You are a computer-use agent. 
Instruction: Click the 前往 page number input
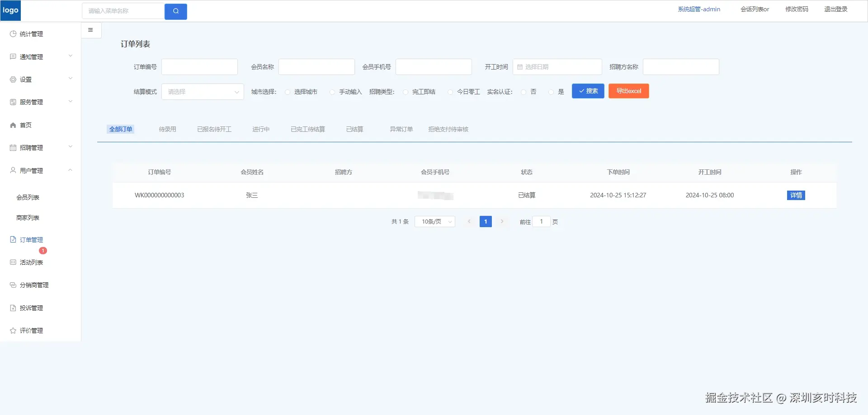pos(541,222)
